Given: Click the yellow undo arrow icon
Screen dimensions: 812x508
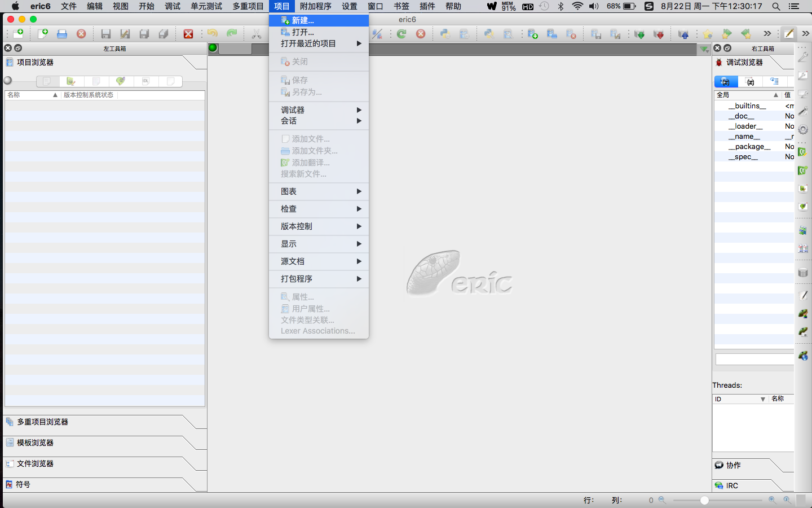Looking at the screenshot, I should pyautogui.click(x=213, y=34).
